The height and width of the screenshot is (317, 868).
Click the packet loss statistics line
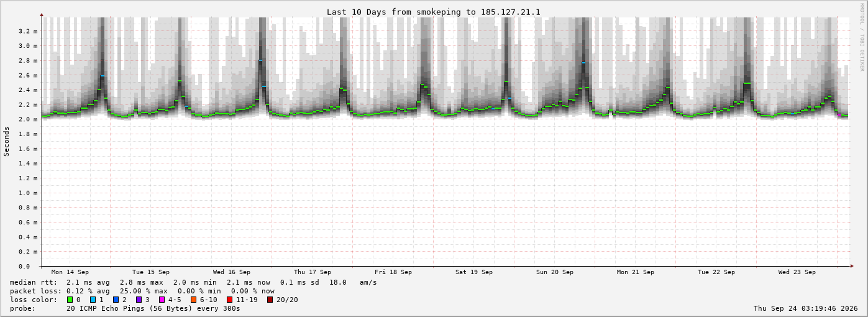click(142, 291)
